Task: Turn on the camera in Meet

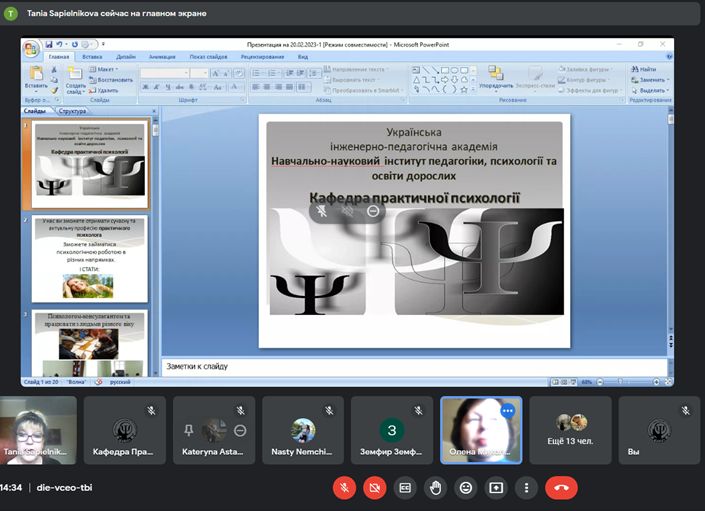Action: tap(375, 488)
